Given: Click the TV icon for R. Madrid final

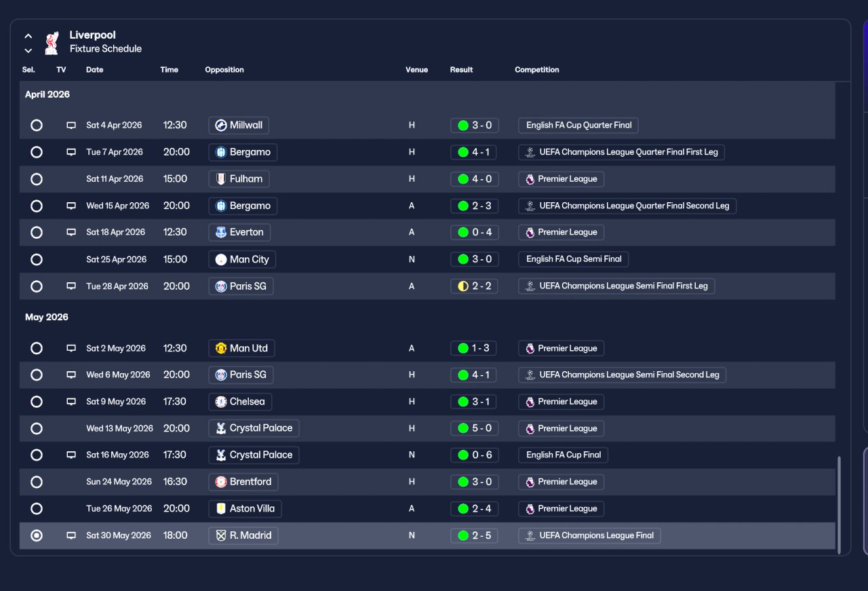Looking at the screenshot, I should [71, 535].
